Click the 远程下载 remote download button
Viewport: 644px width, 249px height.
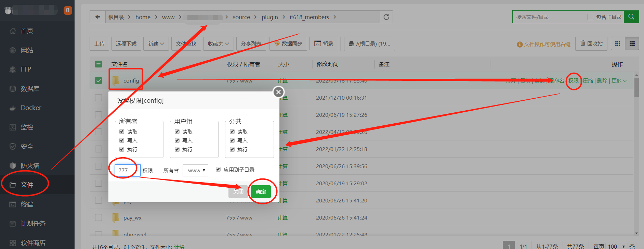[x=126, y=43]
